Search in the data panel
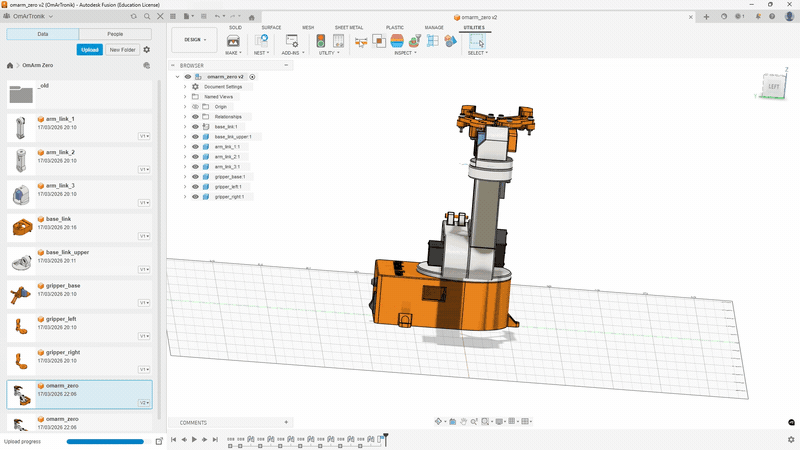The width and height of the screenshot is (800, 450). click(147, 16)
